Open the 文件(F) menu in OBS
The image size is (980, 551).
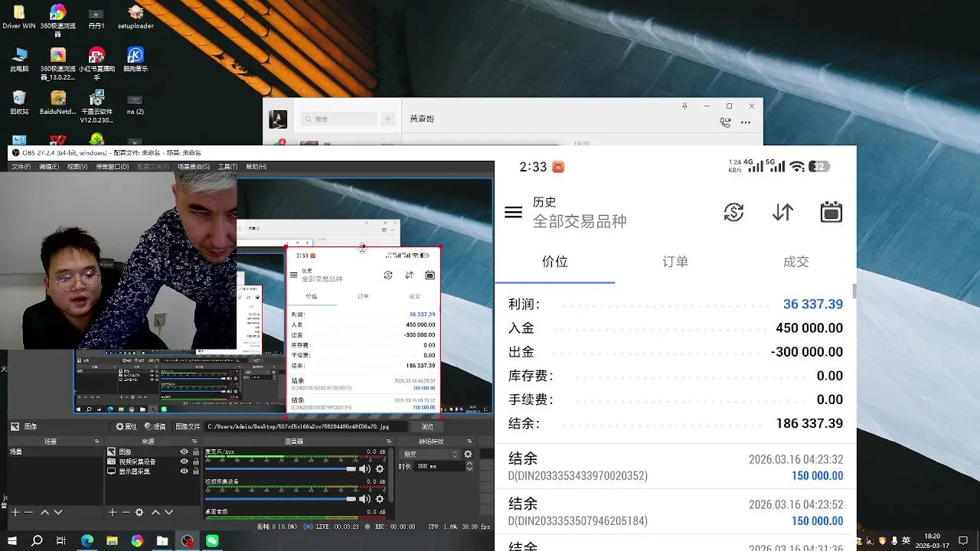click(21, 167)
